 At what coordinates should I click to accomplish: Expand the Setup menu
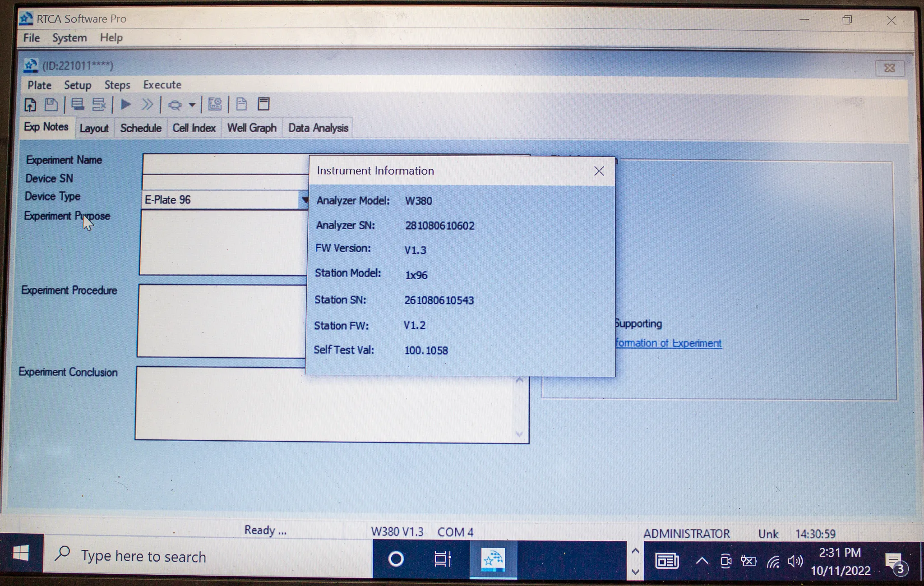[x=78, y=85]
